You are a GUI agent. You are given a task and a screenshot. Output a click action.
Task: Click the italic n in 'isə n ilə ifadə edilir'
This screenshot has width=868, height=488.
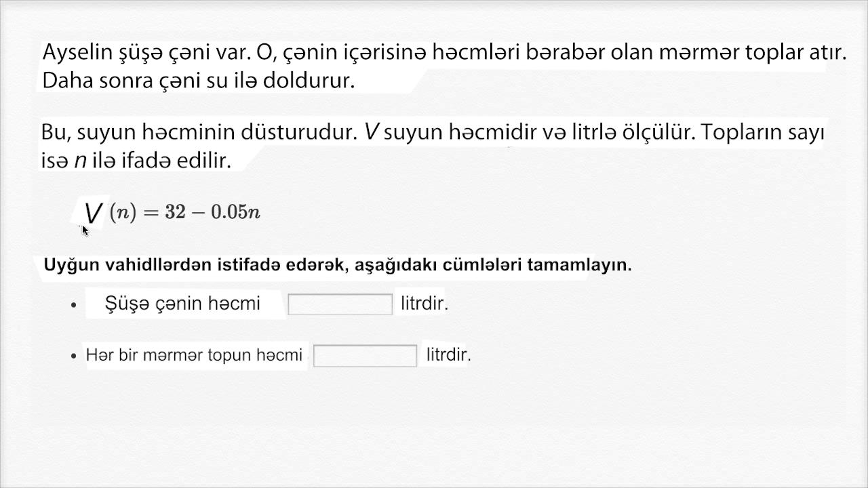pyautogui.click(x=80, y=161)
